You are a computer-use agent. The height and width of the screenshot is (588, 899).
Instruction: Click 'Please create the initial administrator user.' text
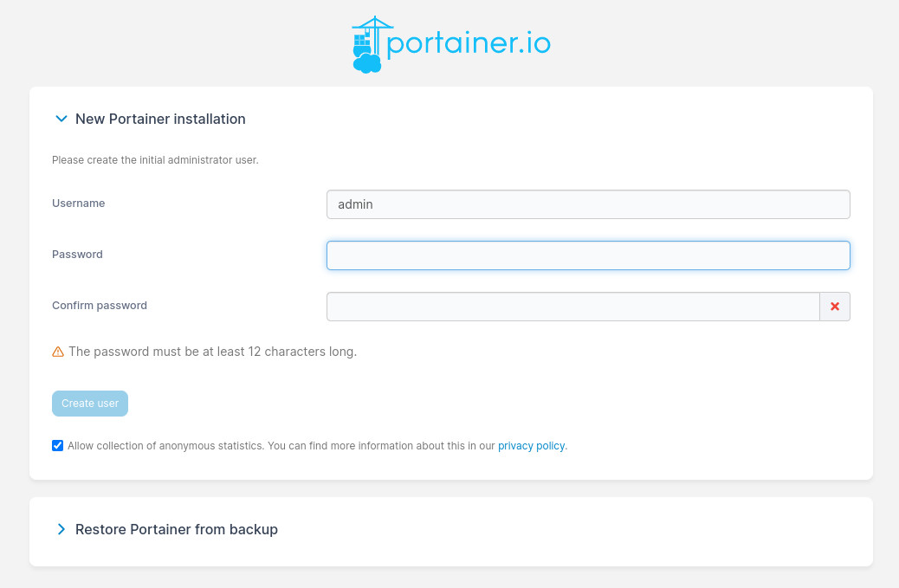pos(155,160)
